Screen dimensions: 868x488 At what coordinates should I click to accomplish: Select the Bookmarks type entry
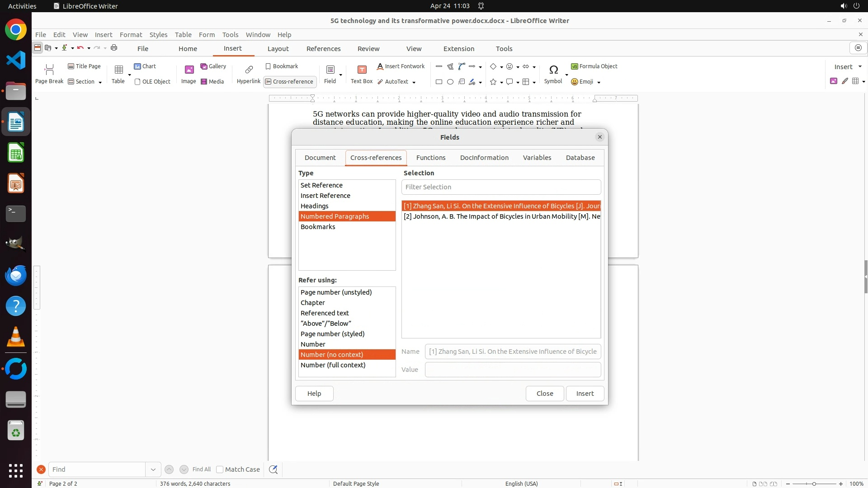318,227
